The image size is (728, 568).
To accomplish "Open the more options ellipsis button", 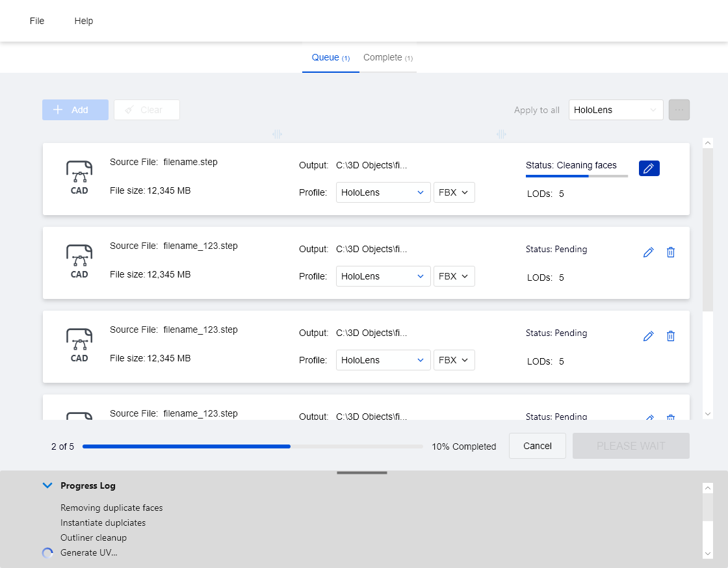I will click(x=679, y=110).
